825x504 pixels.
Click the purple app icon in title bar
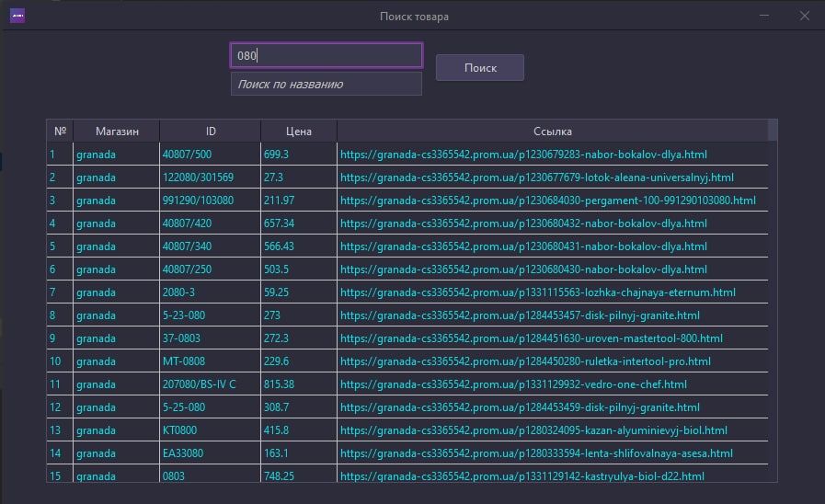17,16
